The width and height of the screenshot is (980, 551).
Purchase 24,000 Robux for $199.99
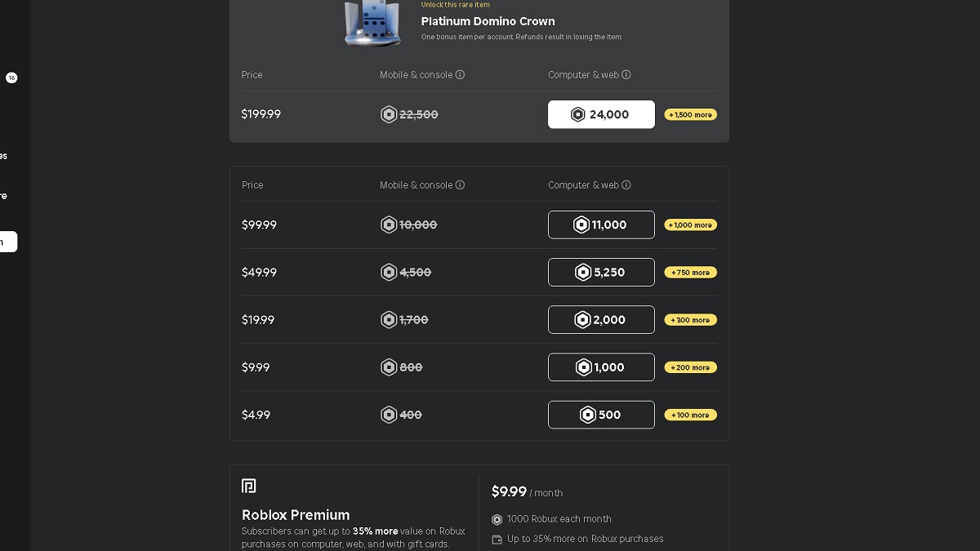(601, 114)
